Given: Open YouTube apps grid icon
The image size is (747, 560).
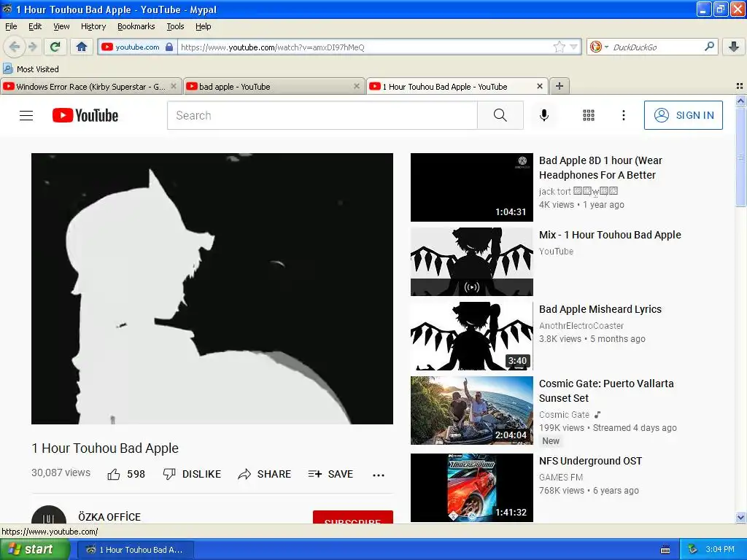Looking at the screenshot, I should 589,115.
